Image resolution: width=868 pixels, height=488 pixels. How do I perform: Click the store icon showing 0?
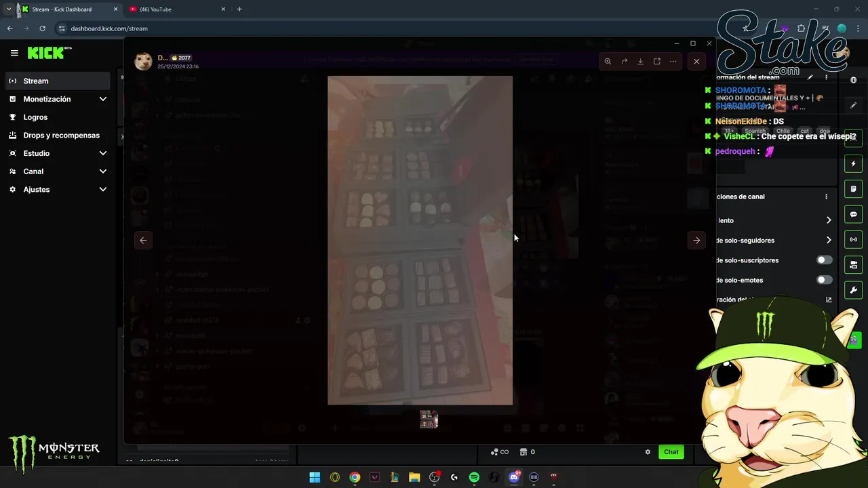(x=527, y=452)
